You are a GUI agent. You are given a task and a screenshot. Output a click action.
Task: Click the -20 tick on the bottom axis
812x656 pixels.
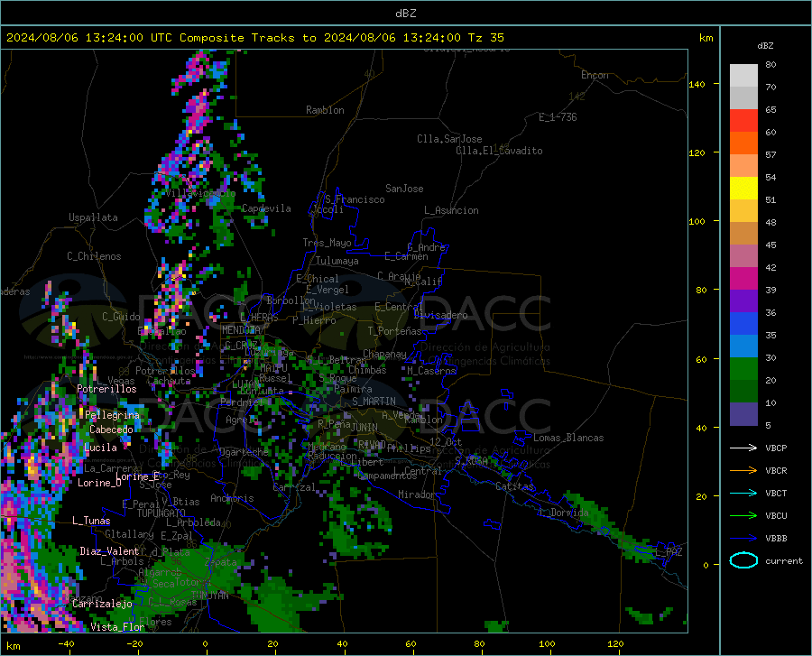pyautogui.click(x=134, y=643)
